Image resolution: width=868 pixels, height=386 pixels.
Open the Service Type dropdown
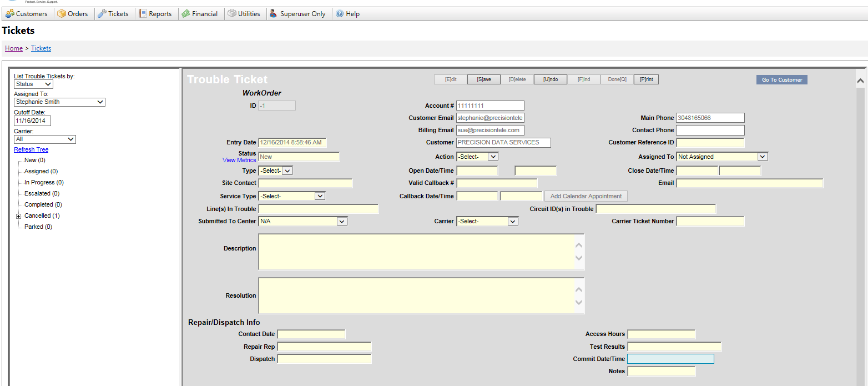(x=292, y=196)
